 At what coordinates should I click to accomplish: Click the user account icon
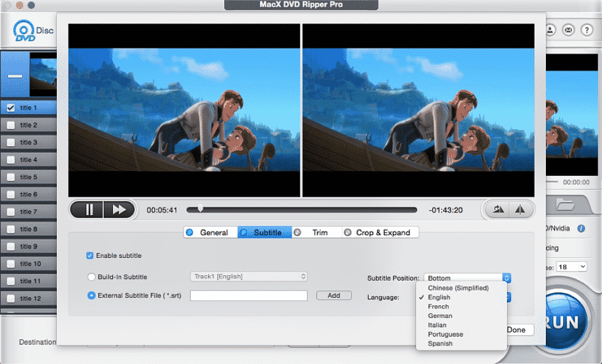point(550,30)
